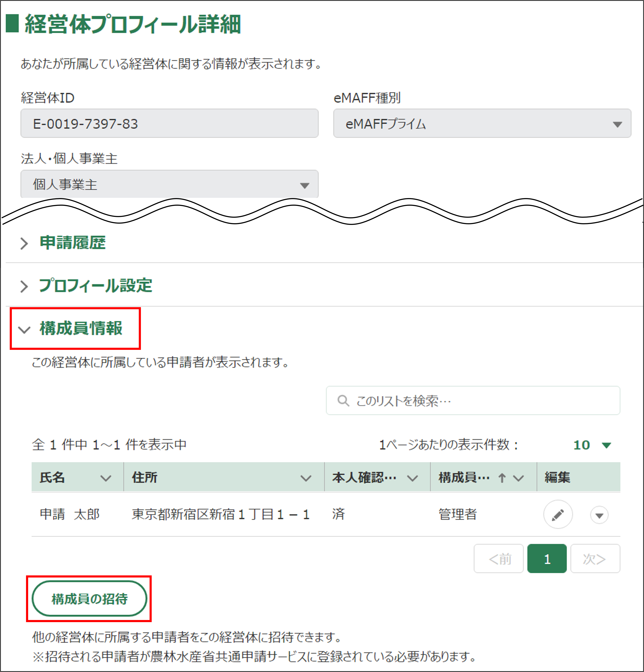The width and height of the screenshot is (644, 672).
Task: Open the eMAFF種別 dropdown
Action: pyautogui.click(x=482, y=124)
